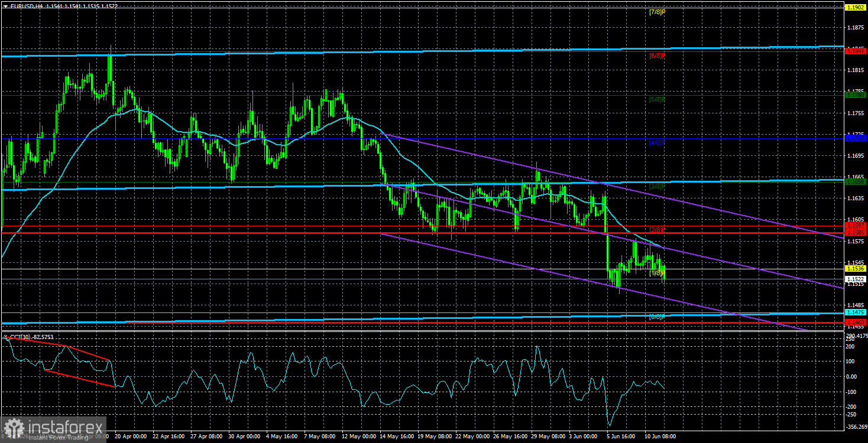868x443 pixels.
Task: Select the current price 1.1522 tag
Action: 856,279
